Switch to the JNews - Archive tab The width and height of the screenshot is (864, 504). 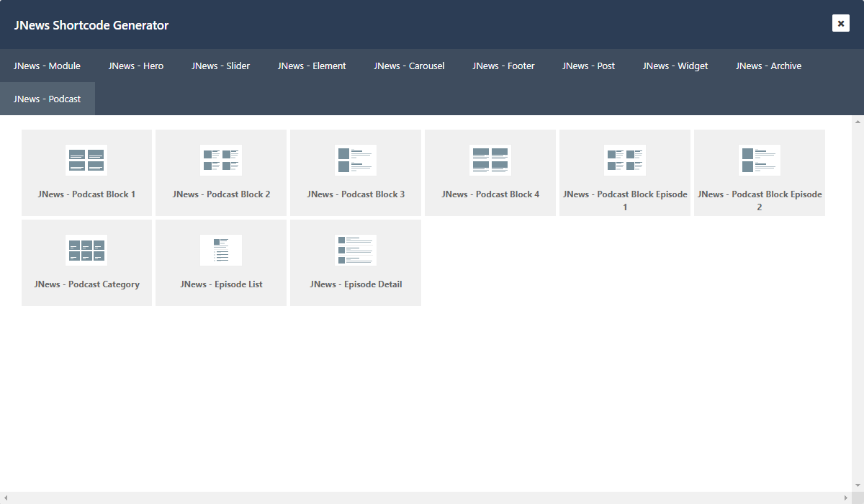tap(768, 66)
